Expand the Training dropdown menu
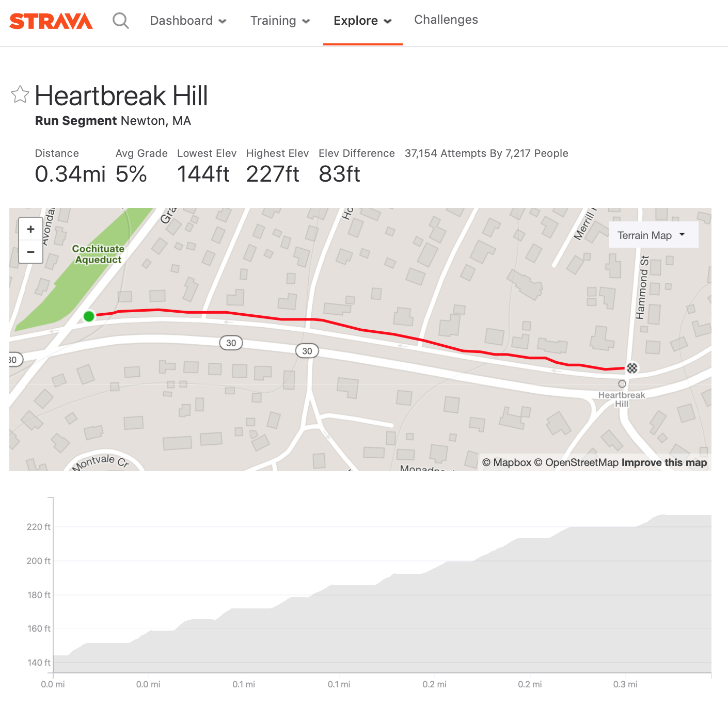This screenshot has width=728, height=708. tap(280, 21)
